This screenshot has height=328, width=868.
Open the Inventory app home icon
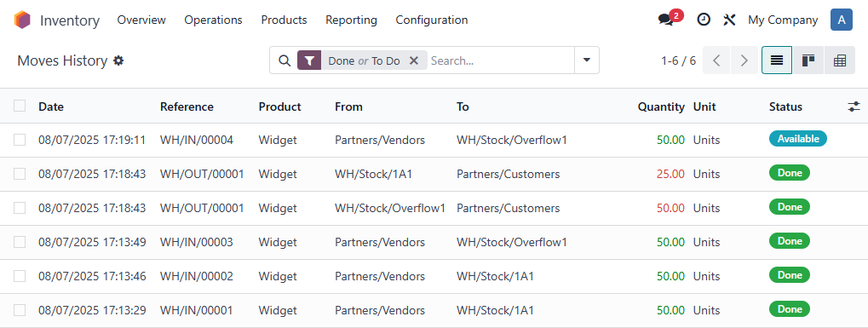click(x=23, y=20)
